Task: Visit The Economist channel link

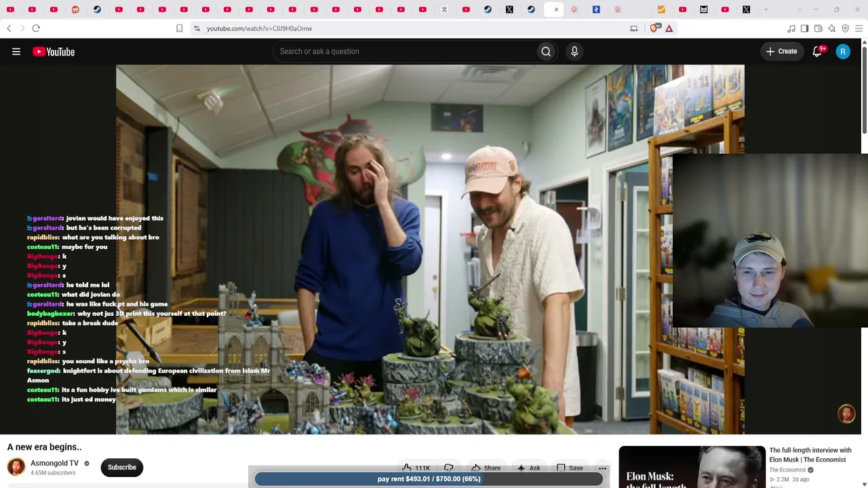Action: [787, 470]
